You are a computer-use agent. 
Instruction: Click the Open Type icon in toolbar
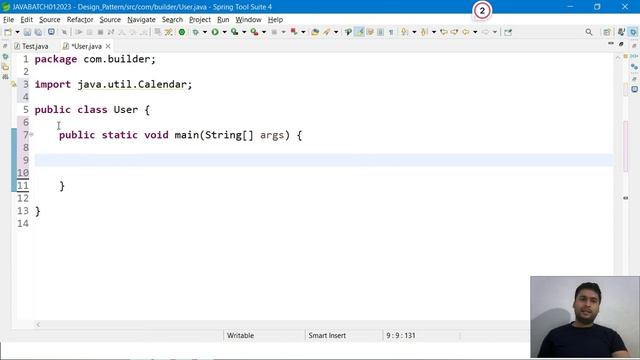click(315, 32)
